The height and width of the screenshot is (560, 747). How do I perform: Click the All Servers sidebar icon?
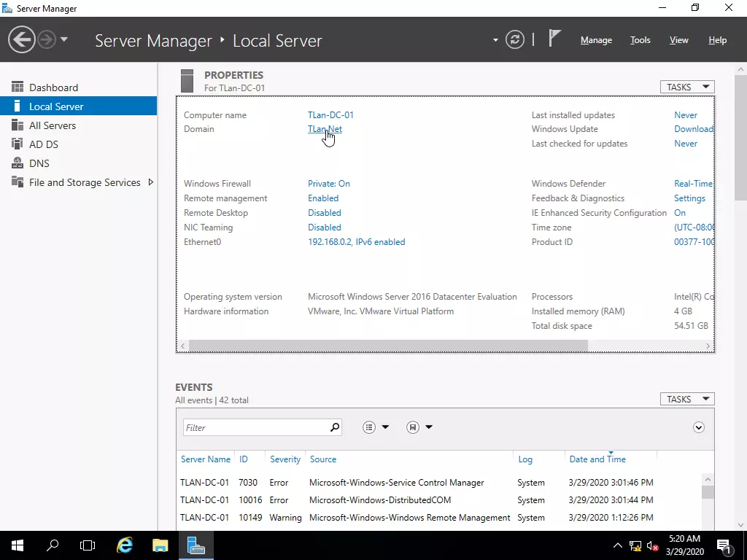point(18,125)
